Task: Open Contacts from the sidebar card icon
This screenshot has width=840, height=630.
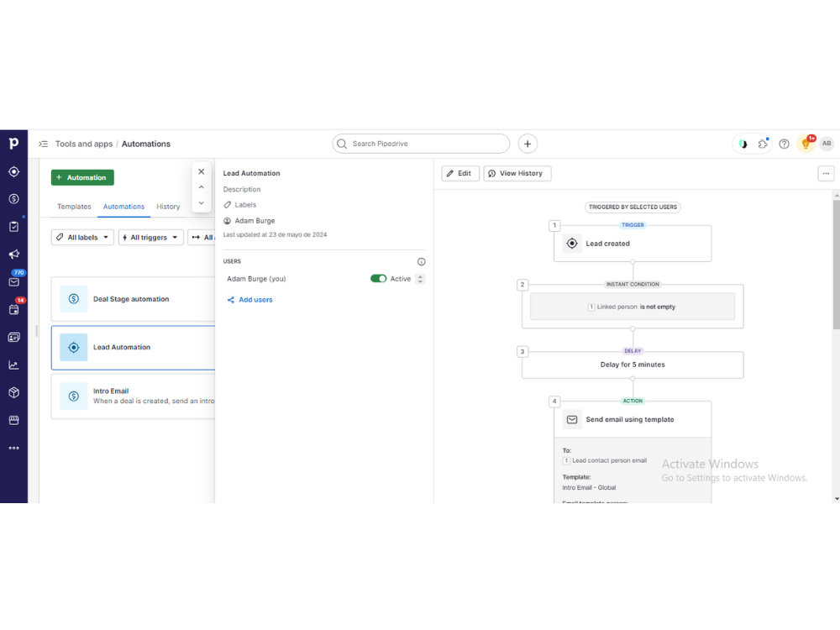Action: (14, 337)
